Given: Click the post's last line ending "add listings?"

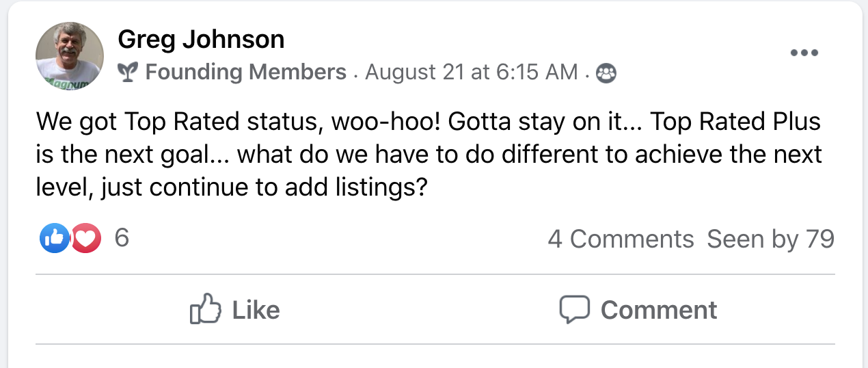Looking at the screenshot, I should coord(232,187).
